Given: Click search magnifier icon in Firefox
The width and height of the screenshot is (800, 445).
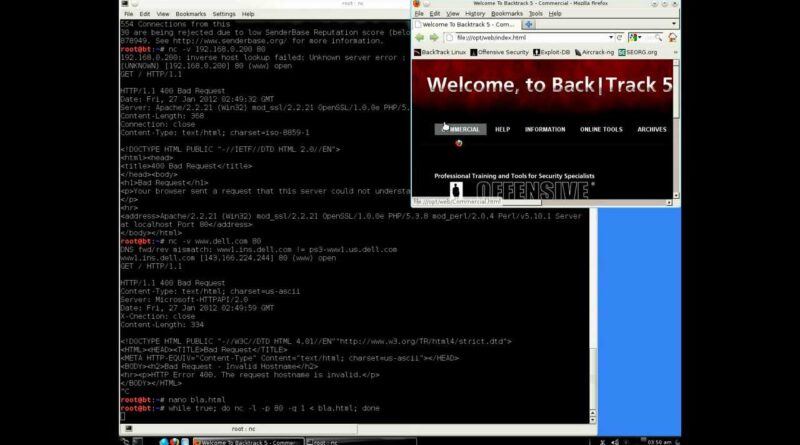Looking at the screenshot, I should pos(658,38).
